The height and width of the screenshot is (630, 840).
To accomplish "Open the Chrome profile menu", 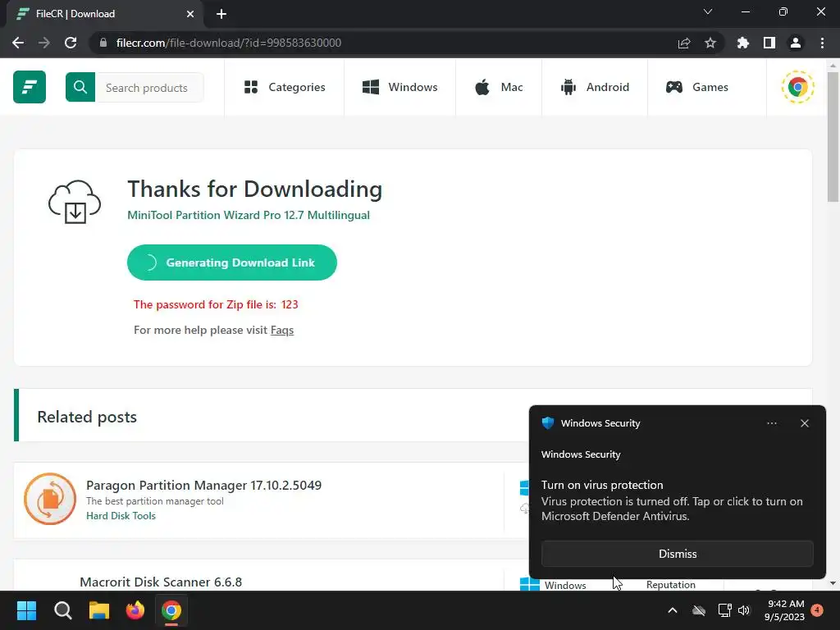I will (x=796, y=43).
